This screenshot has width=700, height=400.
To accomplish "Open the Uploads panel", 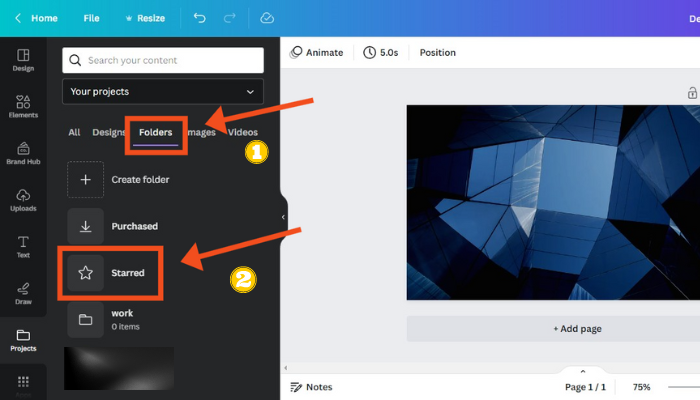I will 23,200.
